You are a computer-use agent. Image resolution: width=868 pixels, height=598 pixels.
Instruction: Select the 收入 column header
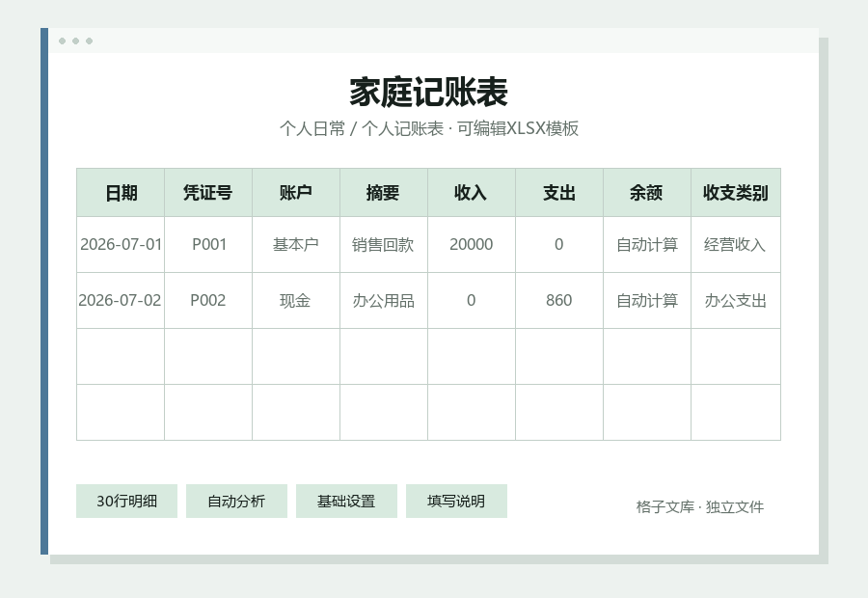pos(472,193)
